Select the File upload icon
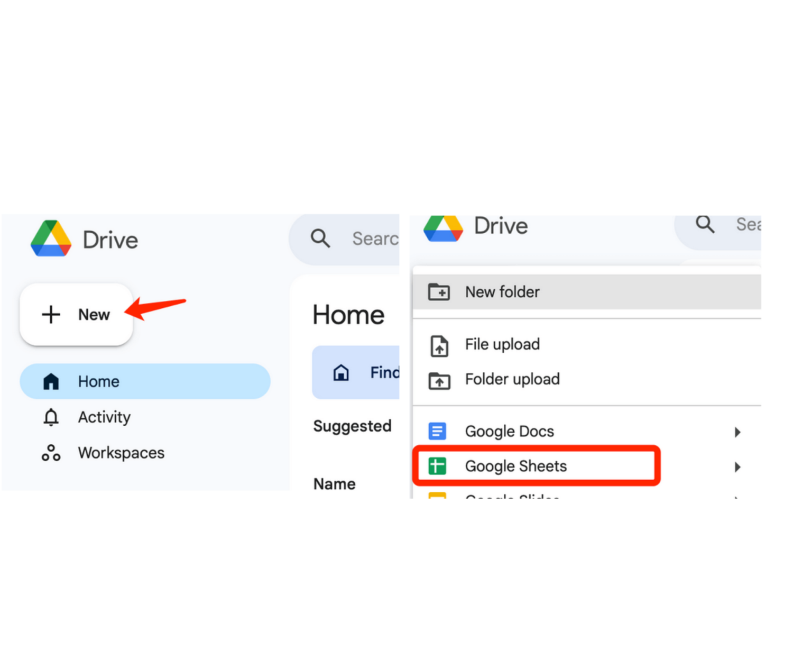The image size is (812, 650). tap(439, 346)
